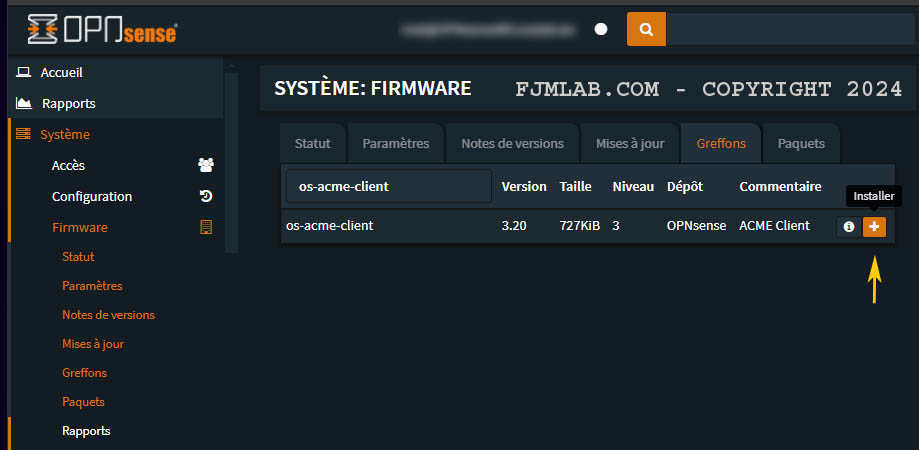Open the Paramètres tab
This screenshot has height=450, width=919.
pyautogui.click(x=395, y=143)
